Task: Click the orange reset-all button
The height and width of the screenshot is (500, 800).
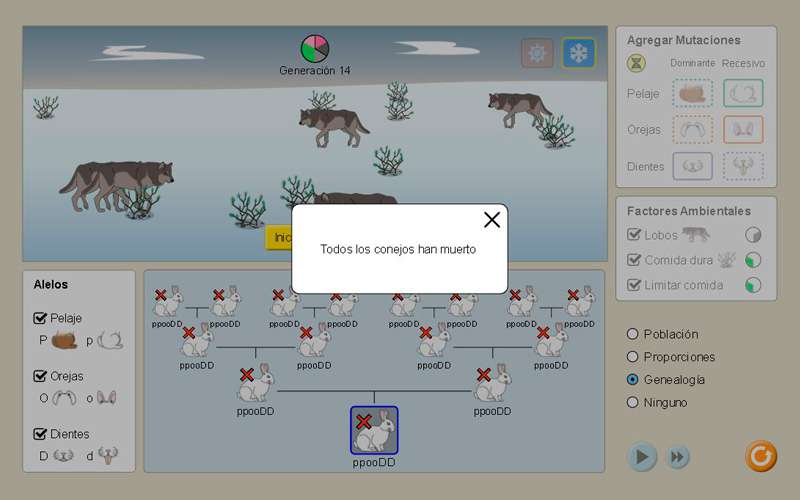Action: (x=760, y=456)
